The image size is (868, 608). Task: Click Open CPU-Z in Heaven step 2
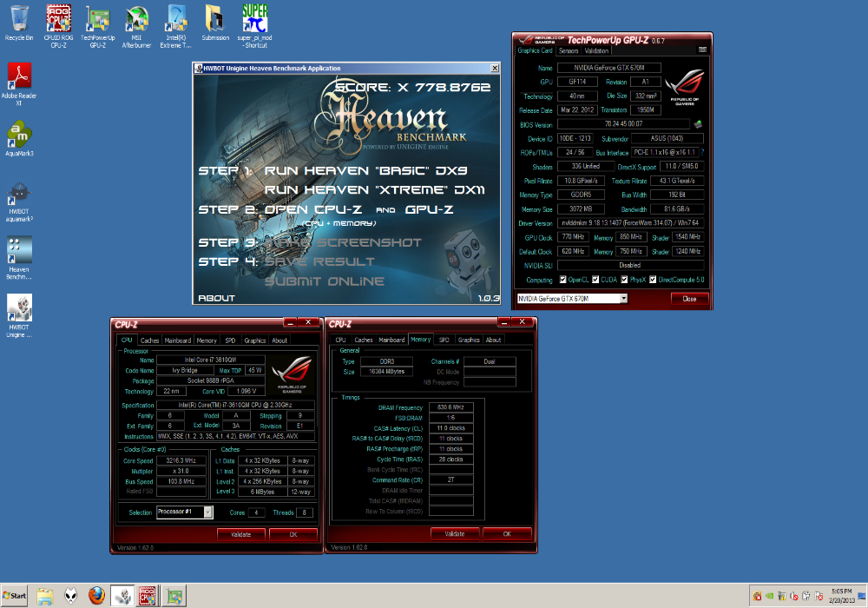(x=312, y=209)
